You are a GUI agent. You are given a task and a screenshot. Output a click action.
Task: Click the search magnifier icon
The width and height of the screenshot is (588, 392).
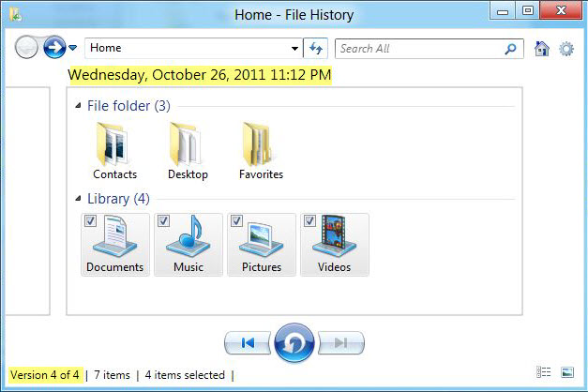click(x=510, y=49)
